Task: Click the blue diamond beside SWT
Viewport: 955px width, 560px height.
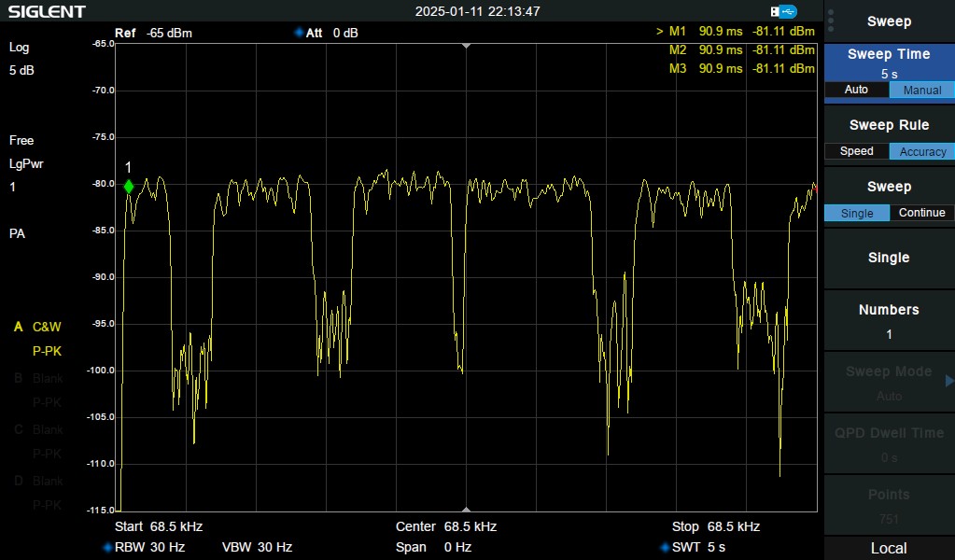Action: (x=665, y=547)
